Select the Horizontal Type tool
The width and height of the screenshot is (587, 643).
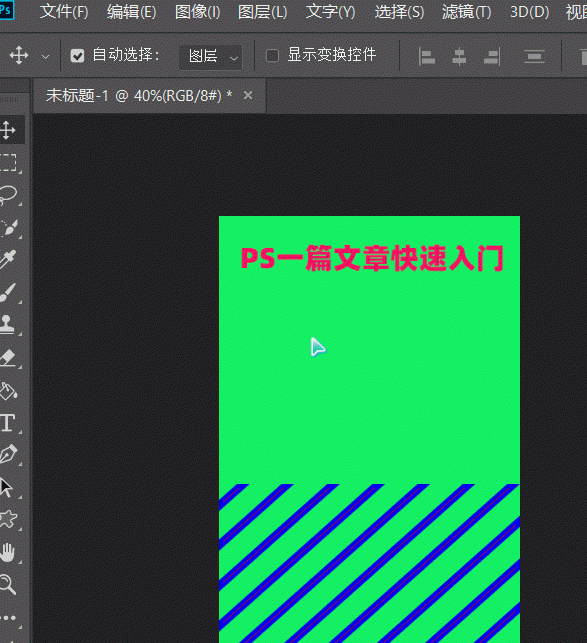(7, 423)
